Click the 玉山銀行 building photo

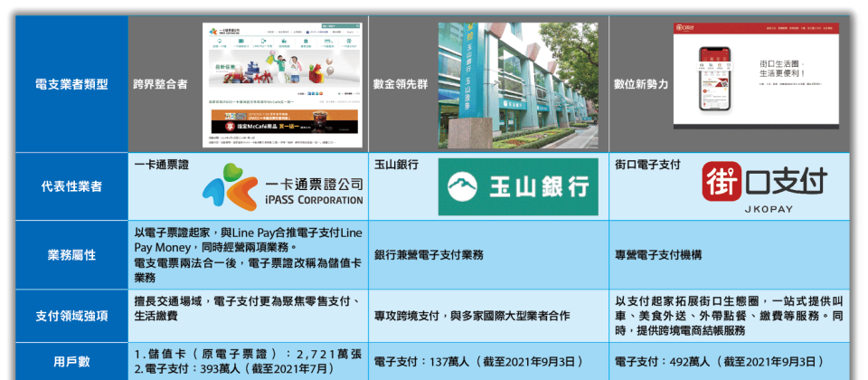518,86
